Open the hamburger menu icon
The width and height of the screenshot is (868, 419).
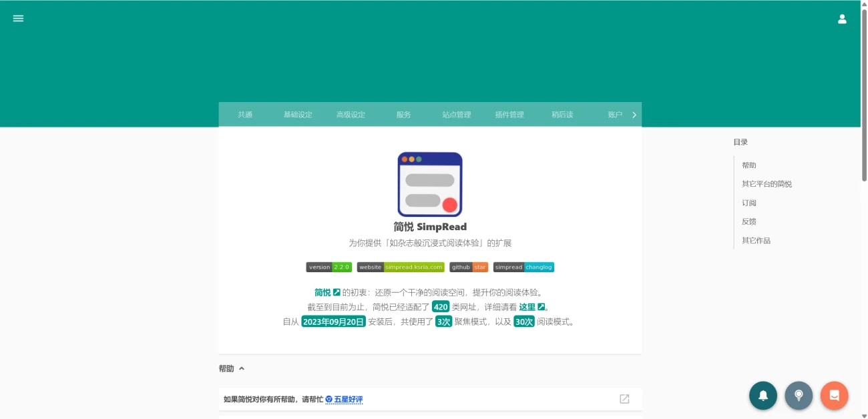click(x=18, y=19)
